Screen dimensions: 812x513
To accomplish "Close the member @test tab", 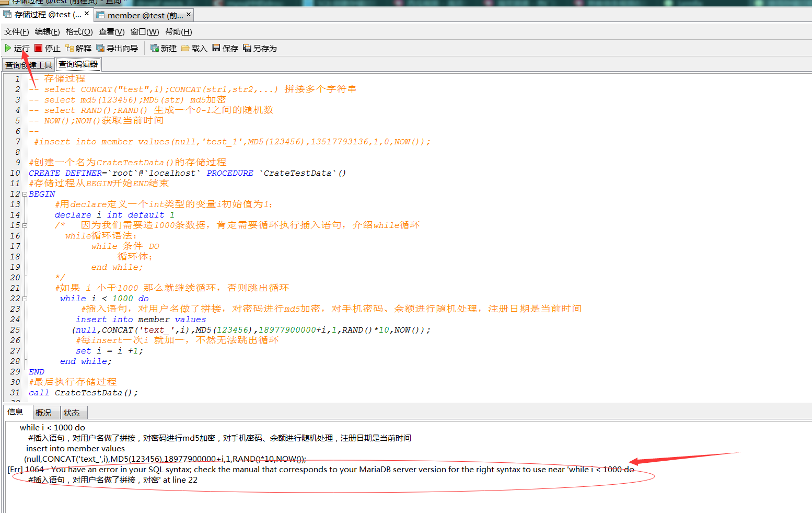I will (x=189, y=15).
